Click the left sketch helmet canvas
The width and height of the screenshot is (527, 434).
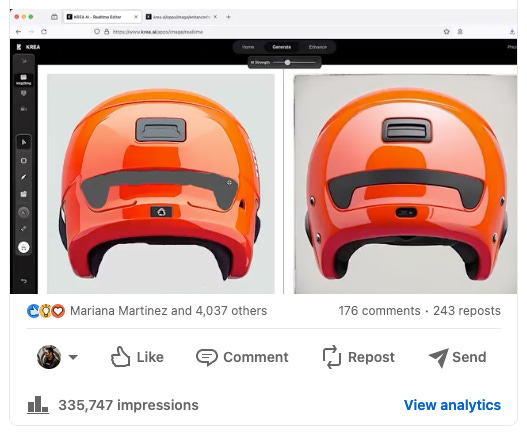tap(161, 184)
